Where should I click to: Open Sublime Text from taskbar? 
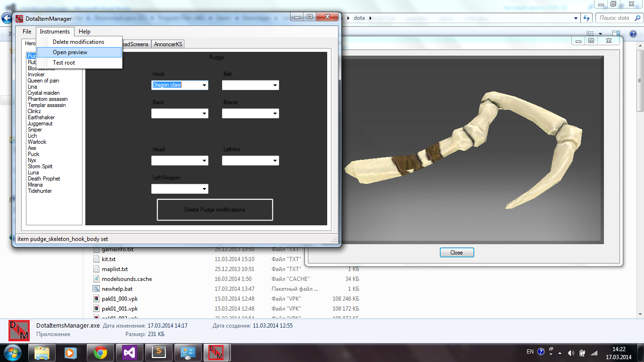pos(158,352)
